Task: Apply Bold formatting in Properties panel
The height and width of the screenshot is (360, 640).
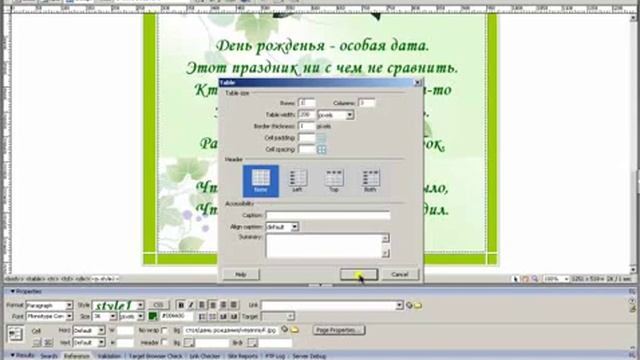Action: pyautogui.click(x=181, y=305)
